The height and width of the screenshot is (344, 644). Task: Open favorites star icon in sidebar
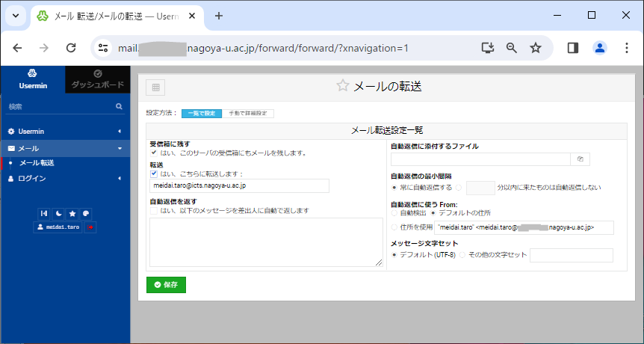(72, 214)
